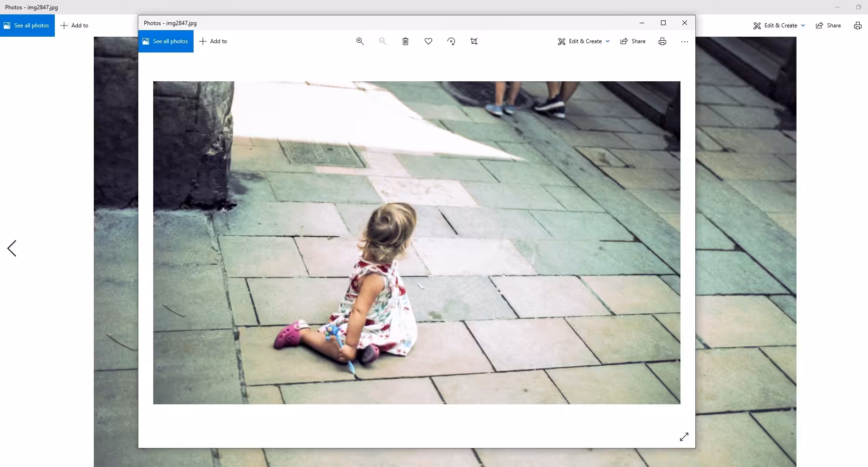Click Share in the background window
The height and width of the screenshot is (467, 868).
[829, 26]
